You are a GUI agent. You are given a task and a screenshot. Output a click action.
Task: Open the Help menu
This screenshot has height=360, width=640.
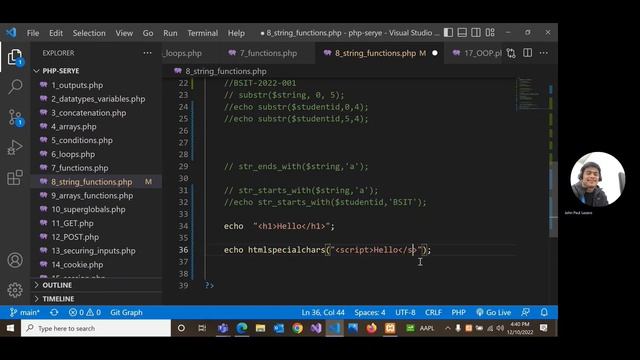(x=236, y=33)
